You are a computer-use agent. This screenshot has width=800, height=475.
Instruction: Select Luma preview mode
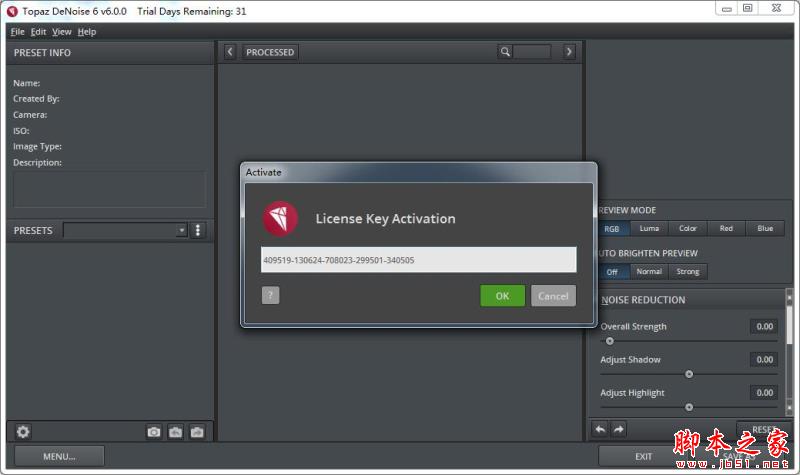point(649,229)
